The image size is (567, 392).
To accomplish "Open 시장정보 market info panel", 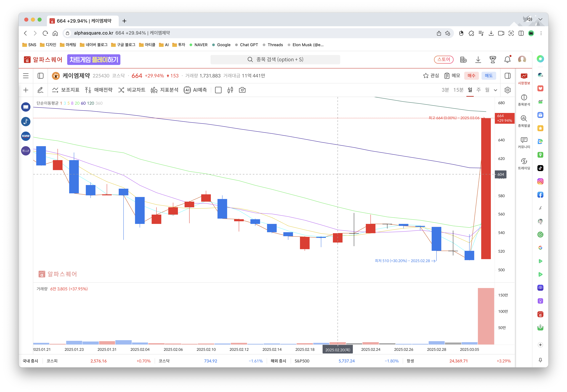I will (524, 79).
